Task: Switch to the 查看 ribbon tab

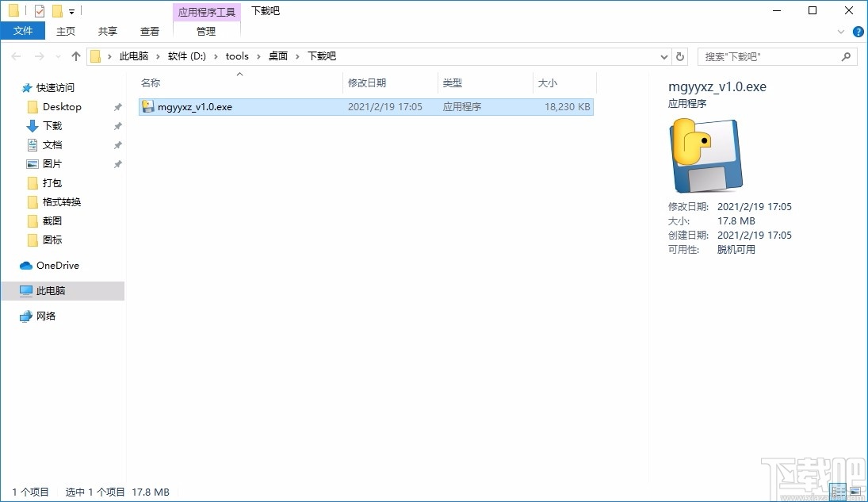Action: click(150, 31)
